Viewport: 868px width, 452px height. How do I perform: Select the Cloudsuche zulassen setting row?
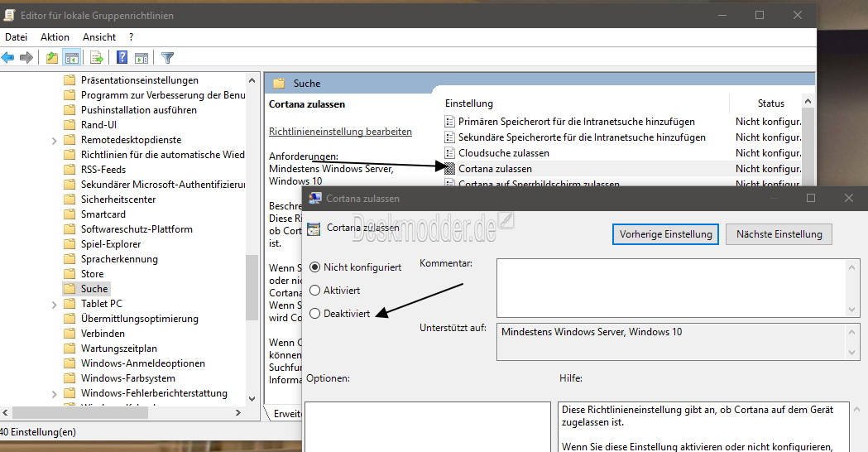tap(622, 153)
